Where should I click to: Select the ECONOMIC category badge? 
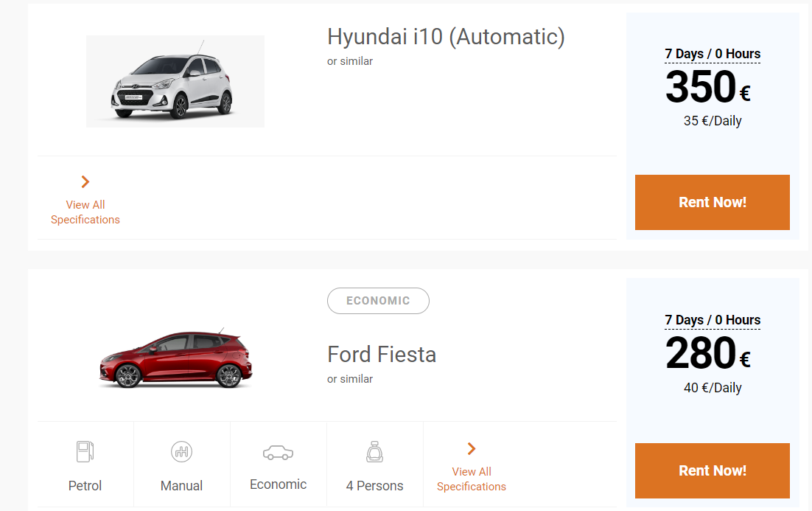378,301
